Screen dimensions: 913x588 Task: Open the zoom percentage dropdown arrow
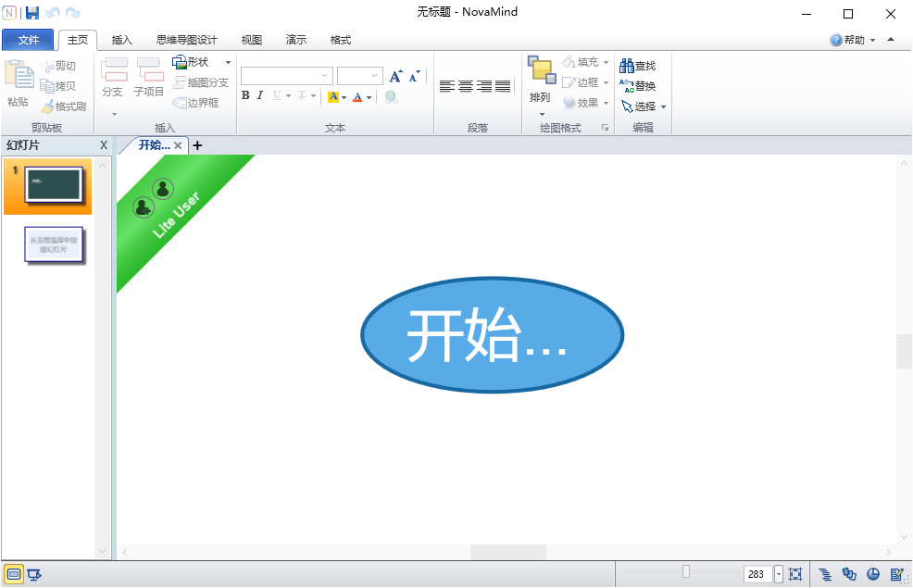[778, 574]
